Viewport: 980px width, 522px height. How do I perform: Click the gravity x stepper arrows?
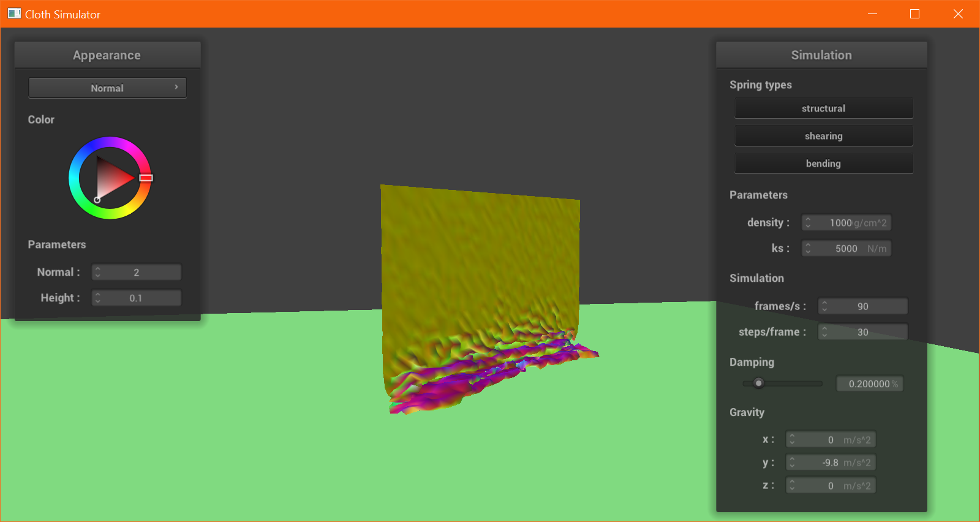[x=792, y=439]
